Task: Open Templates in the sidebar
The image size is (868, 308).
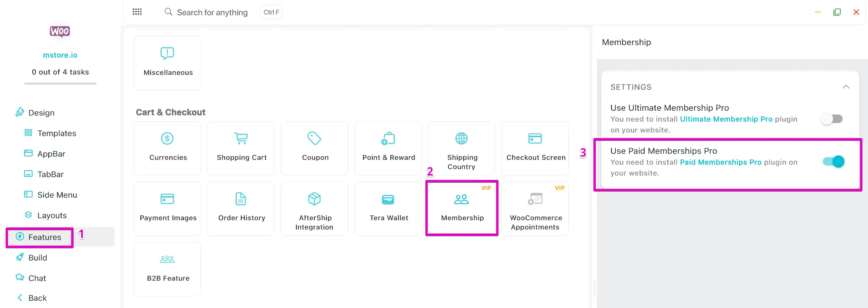Action: (56, 133)
